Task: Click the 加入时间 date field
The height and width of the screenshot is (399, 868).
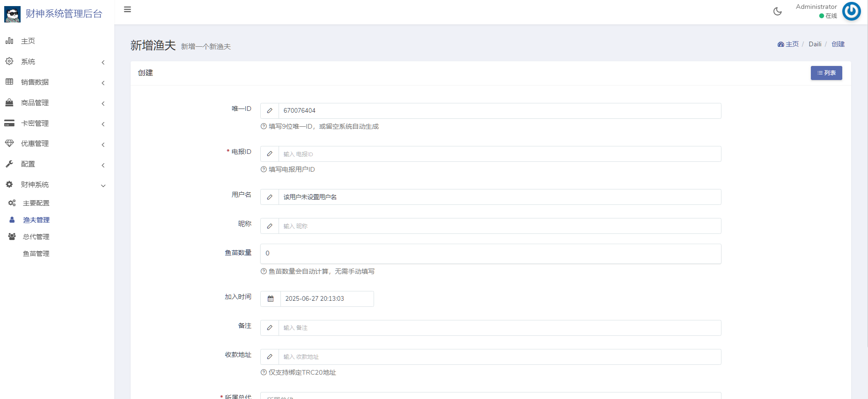Action: pyautogui.click(x=327, y=299)
